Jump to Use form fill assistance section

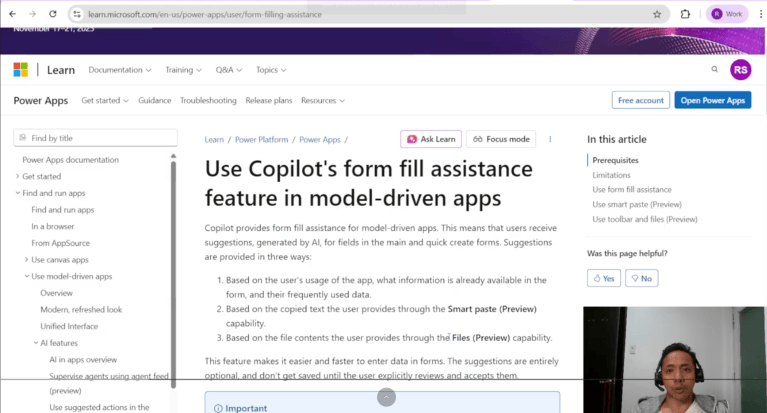(632, 189)
